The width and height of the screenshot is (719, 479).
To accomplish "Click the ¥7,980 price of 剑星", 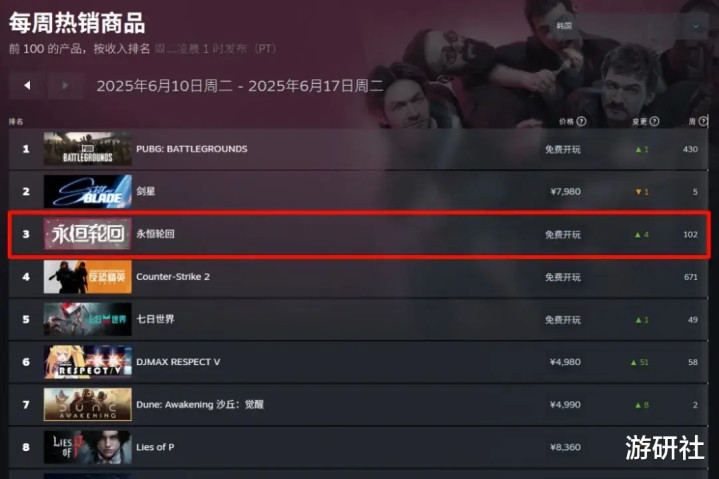I will (565, 192).
